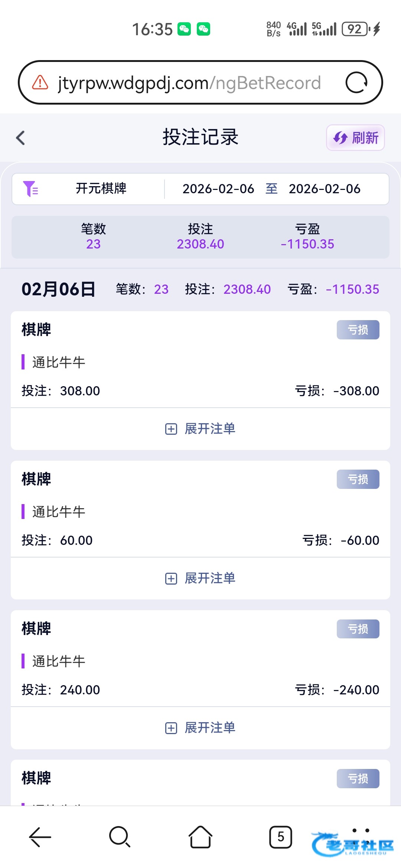This screenshot has width=401, height=868.
Task: Tap the purple filter funnel icon
Action: coord(30,189)
